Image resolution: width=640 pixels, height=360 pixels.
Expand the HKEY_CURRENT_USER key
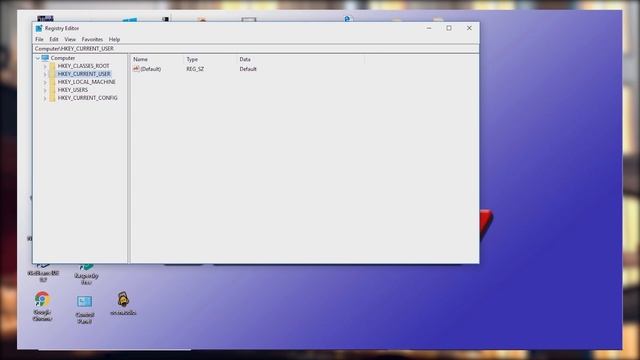(x=45, y=74)
